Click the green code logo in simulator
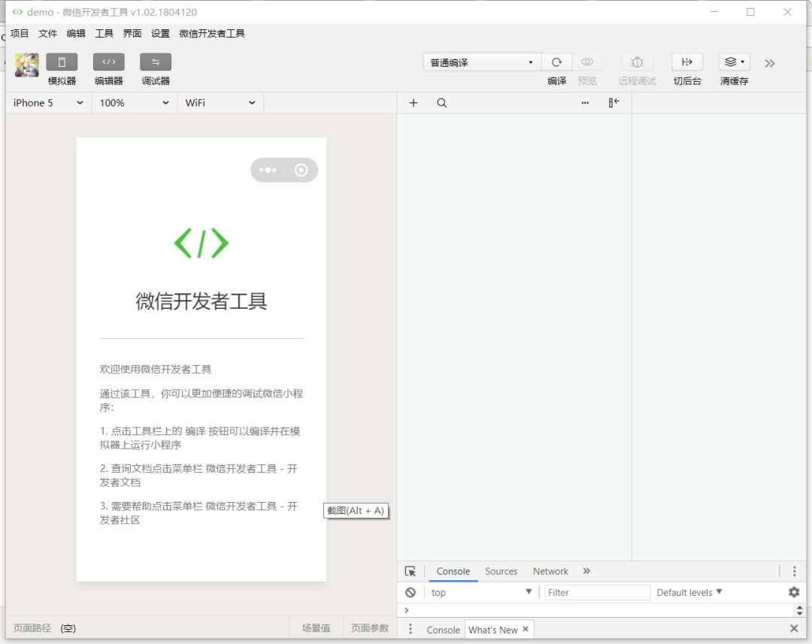Image resolution: width=812 pixels, height=644 pixels. [x=201, y=243]
